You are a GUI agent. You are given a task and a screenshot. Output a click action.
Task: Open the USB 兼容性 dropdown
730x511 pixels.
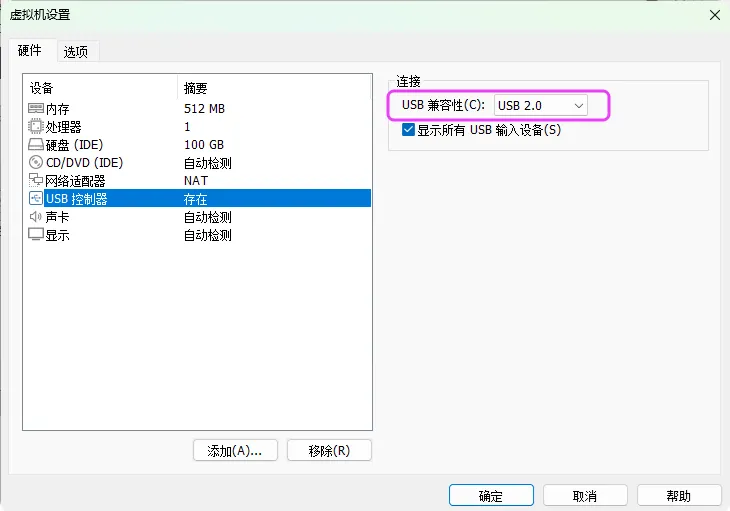click(541, 106)
